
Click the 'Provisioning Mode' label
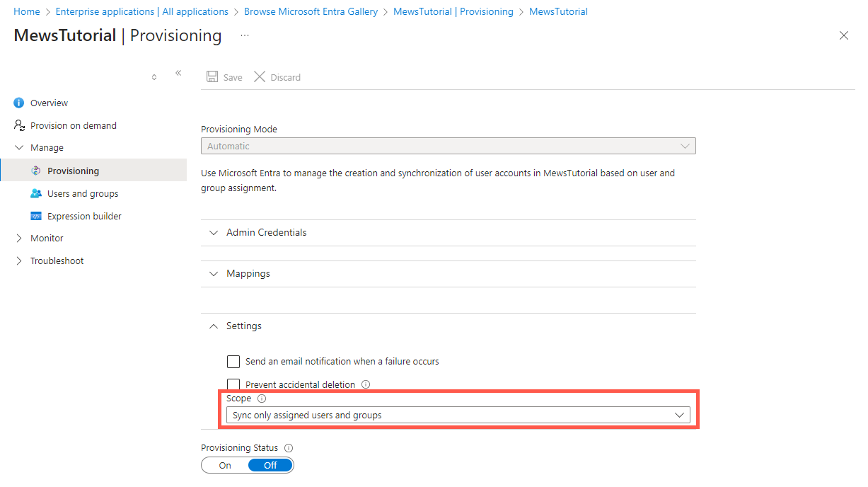click(x=239, y=130)
